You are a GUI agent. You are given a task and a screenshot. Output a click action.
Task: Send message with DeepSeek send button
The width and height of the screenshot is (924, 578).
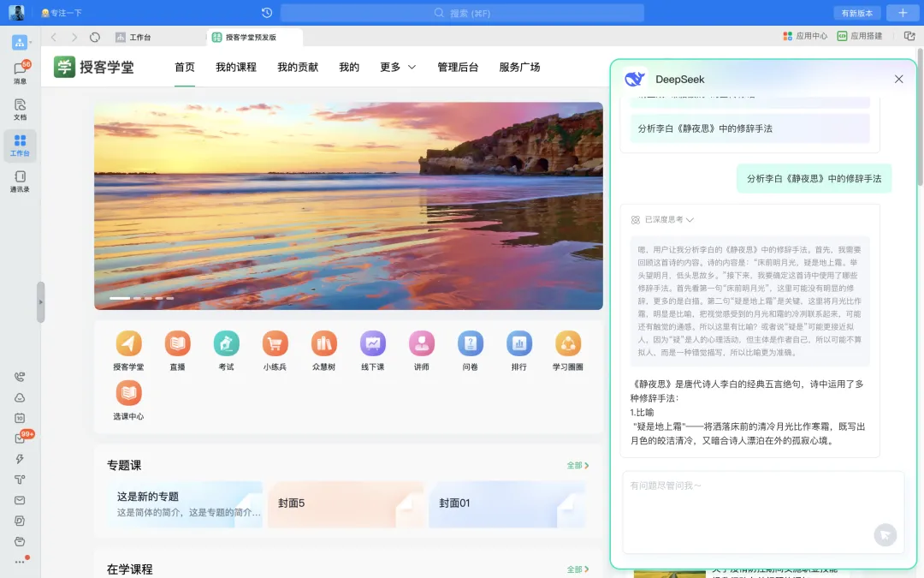885,535
